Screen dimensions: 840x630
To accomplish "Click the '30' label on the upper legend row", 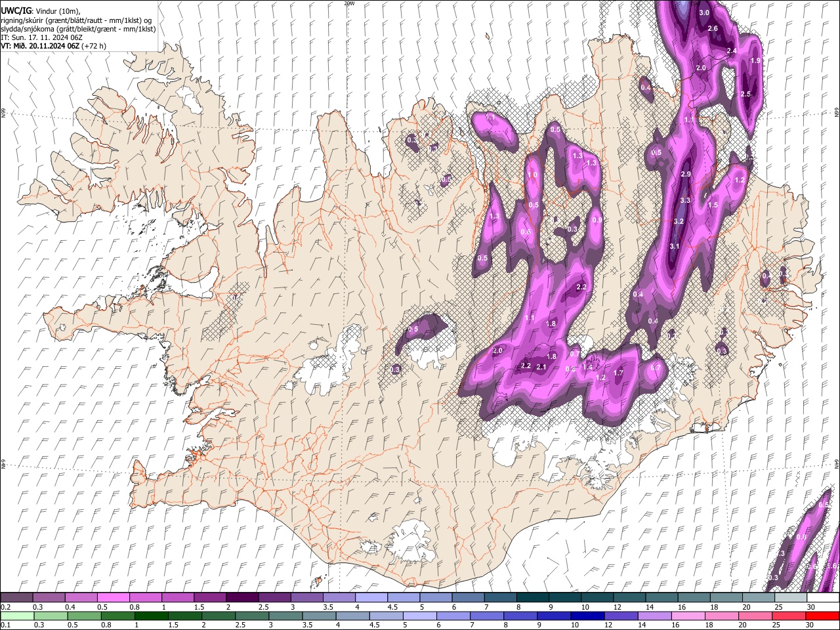I will click(811, 607).
